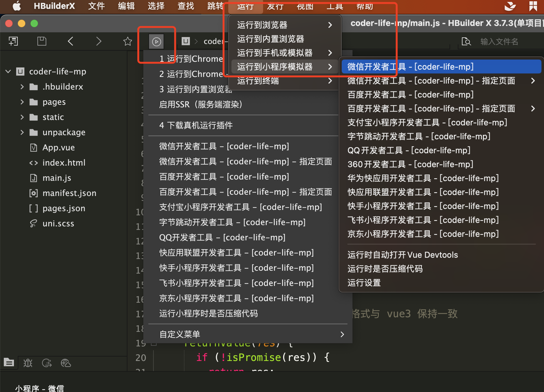Expand 百度开发者工具 指定页面 in right submenu
The width and height of the screenshot is (544, 392).
pyautogui.click(x=441, y=109)
